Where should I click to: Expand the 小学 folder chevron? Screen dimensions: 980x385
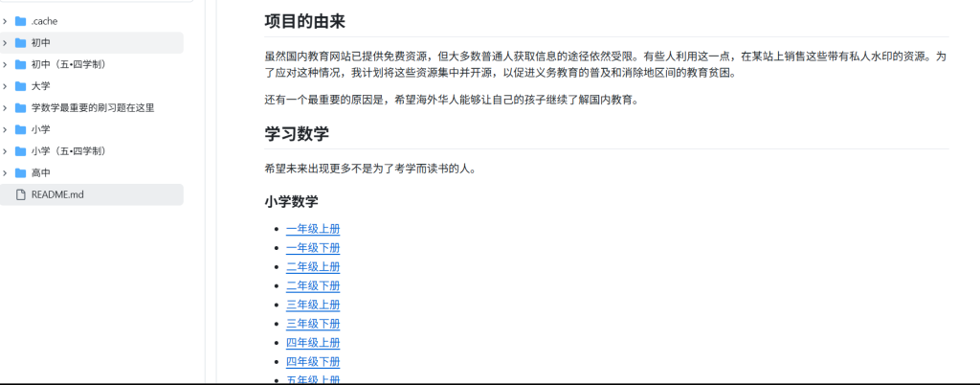(5, 129)
